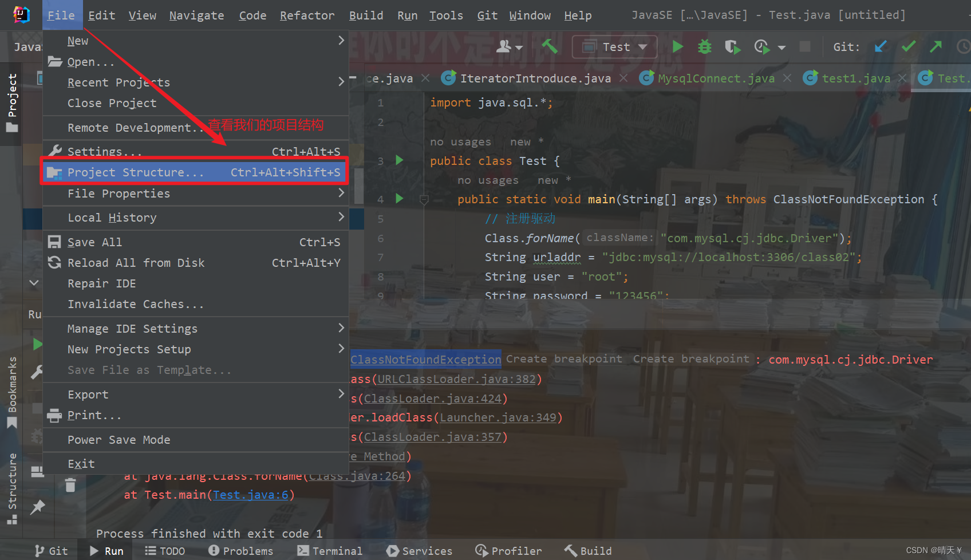
Task: Expand the New Projects Setup submenu
Action: click(x=196, y=349)
